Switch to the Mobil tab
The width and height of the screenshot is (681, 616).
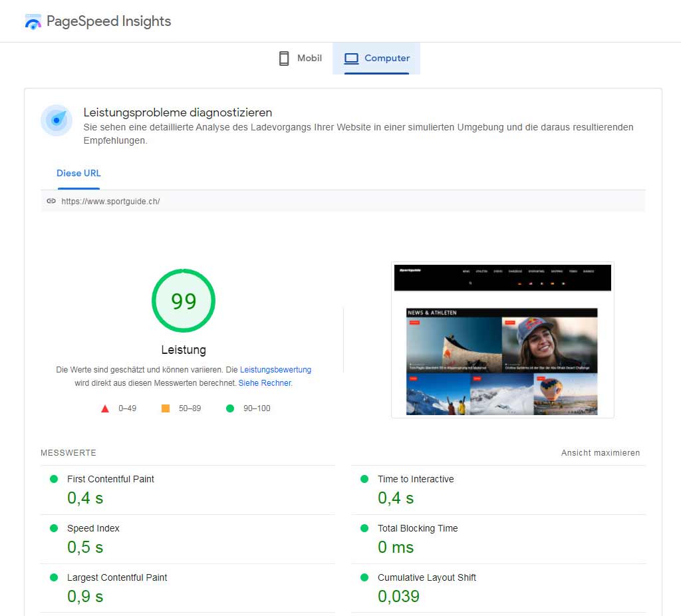[300, 59]
